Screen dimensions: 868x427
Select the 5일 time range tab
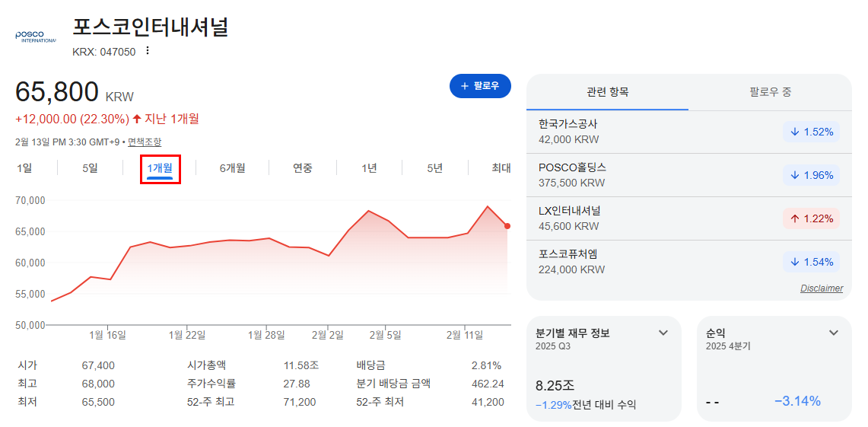(x=90, y=167)
